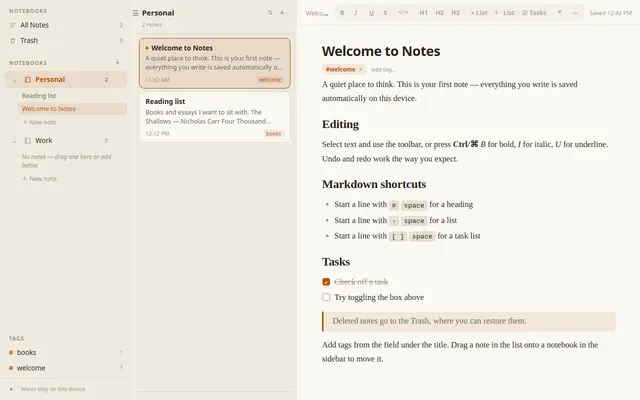This screenshot has width=640, height=400.
Task: Add a new note under the Personal notebook
Action: pyautogui.click(x=40, y=122)
